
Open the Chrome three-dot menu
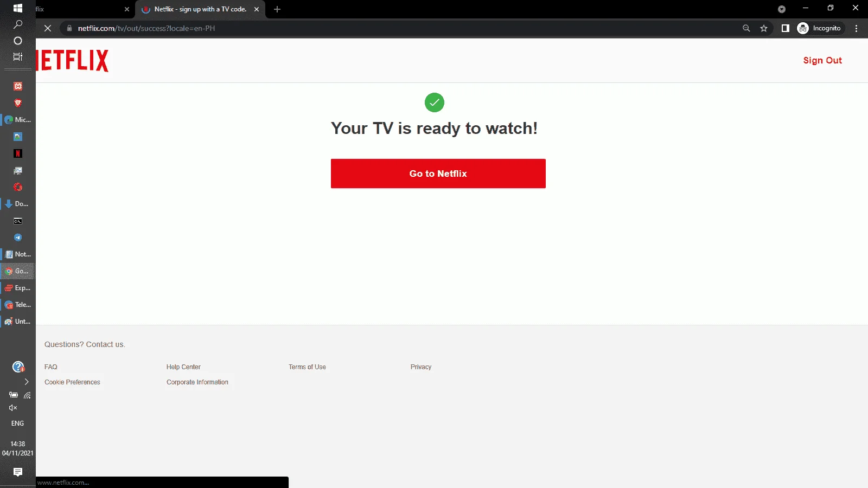pyautogui.click(x=857, y=28)
